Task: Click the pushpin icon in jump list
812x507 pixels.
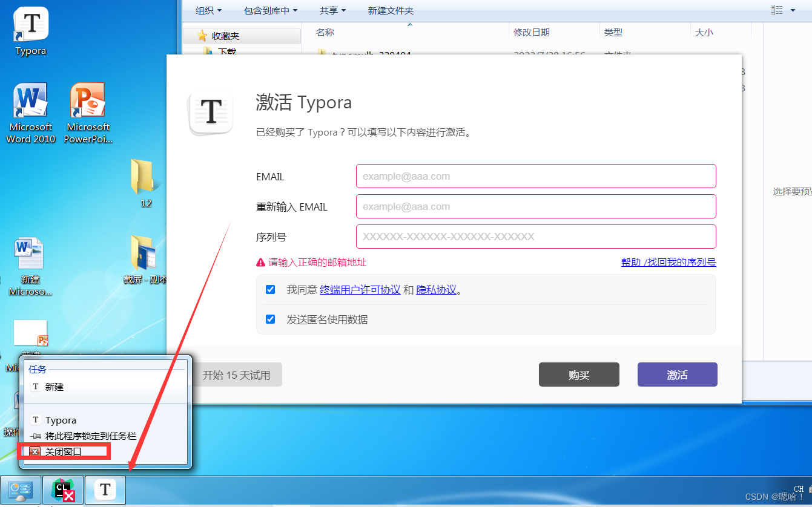Action: [x=36, y=436]
